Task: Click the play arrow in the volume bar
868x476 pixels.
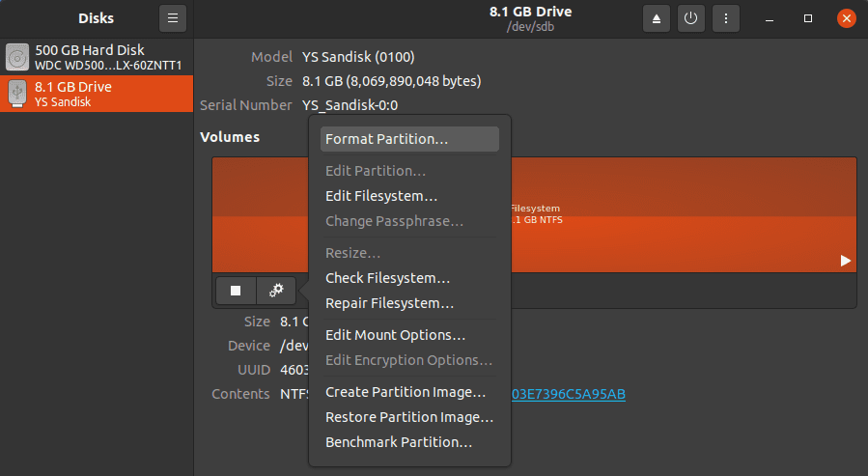Action: 845,261
